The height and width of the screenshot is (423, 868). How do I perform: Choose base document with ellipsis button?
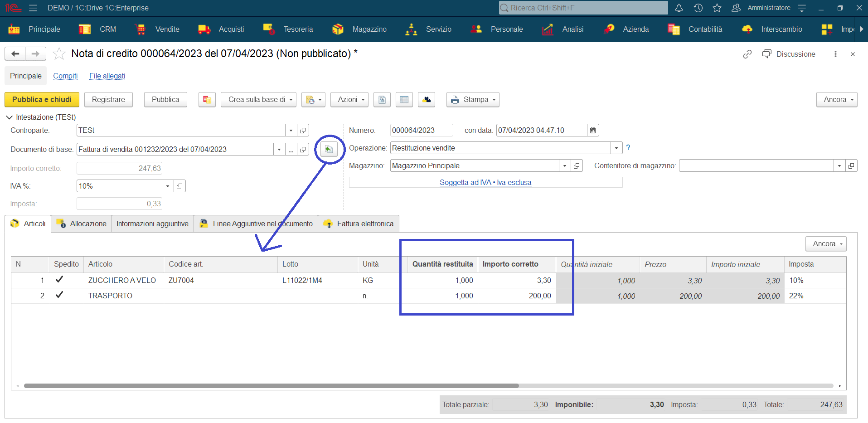[x=291, y=150]
